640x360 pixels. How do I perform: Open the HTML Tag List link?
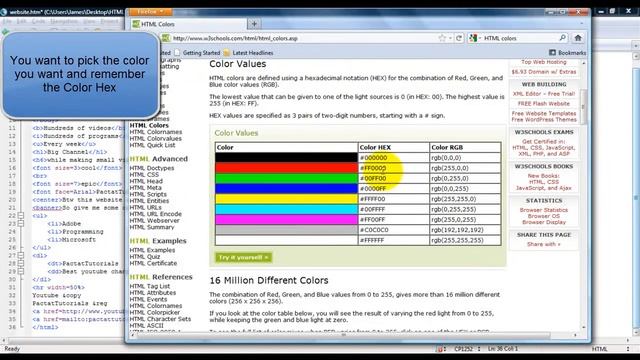150,286
